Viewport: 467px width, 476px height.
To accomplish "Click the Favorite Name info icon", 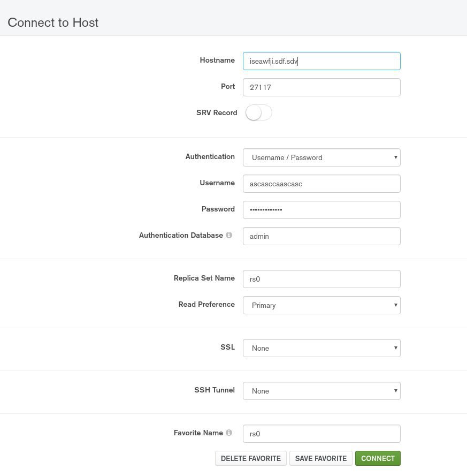I will click(x=229, y=433).
